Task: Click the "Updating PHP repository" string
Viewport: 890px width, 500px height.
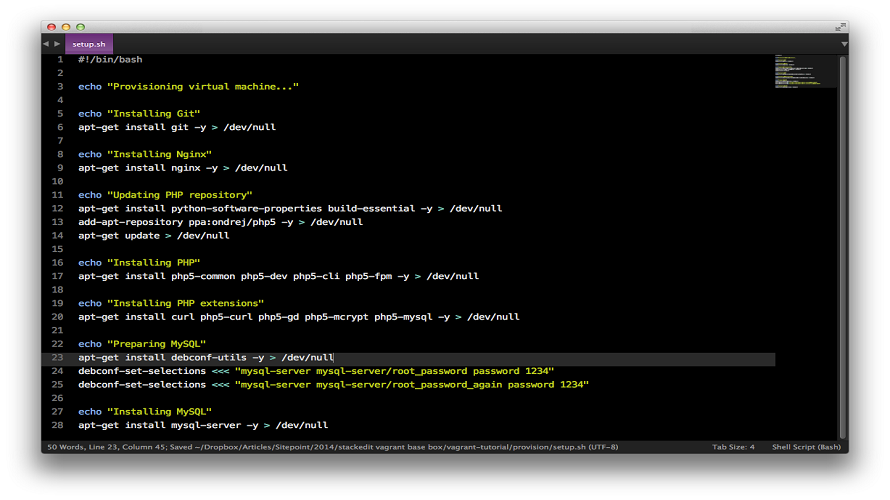Action: [180, 195]
